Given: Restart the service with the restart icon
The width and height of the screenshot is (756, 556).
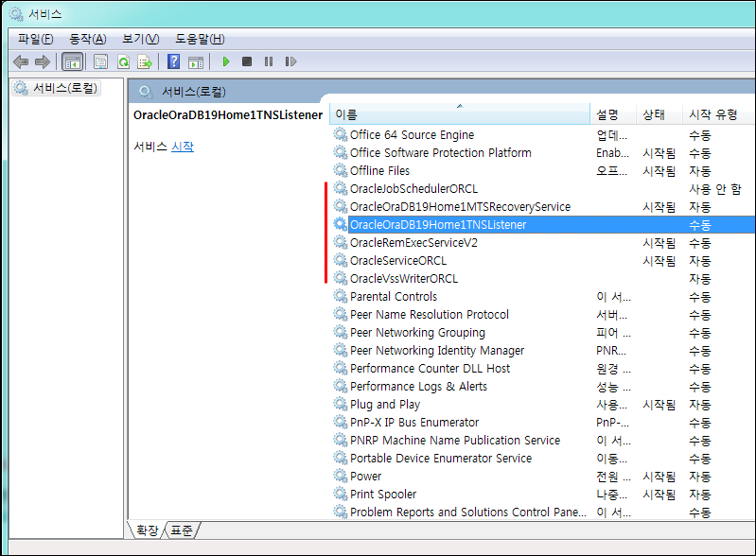Looking at the screenshot, I should pyautogui.click(x=290, y=61).
